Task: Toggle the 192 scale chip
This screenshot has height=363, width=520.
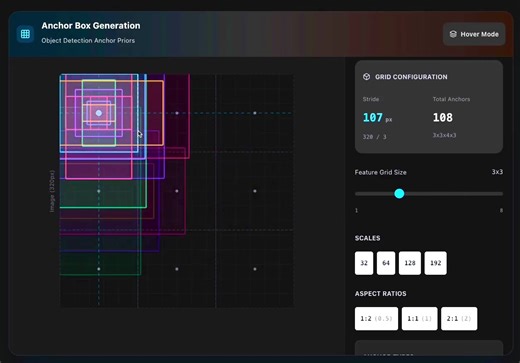Action: click(x=436, y=263)
